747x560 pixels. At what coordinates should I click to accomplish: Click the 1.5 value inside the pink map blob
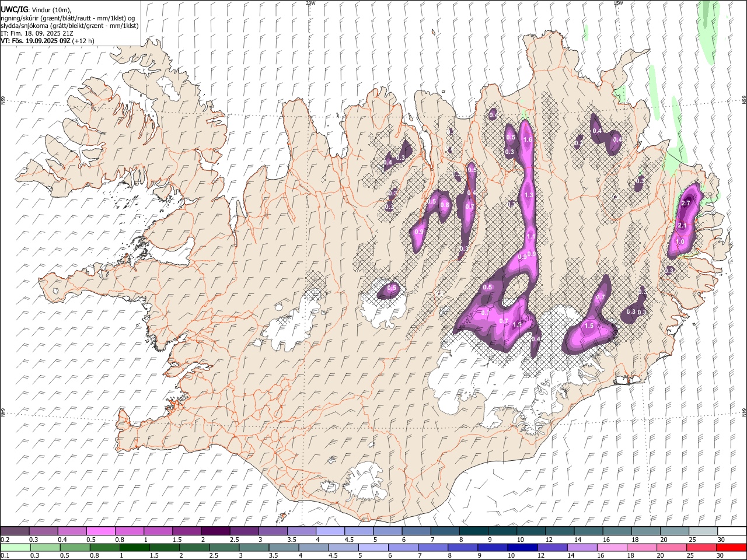[x=589, y=326]
